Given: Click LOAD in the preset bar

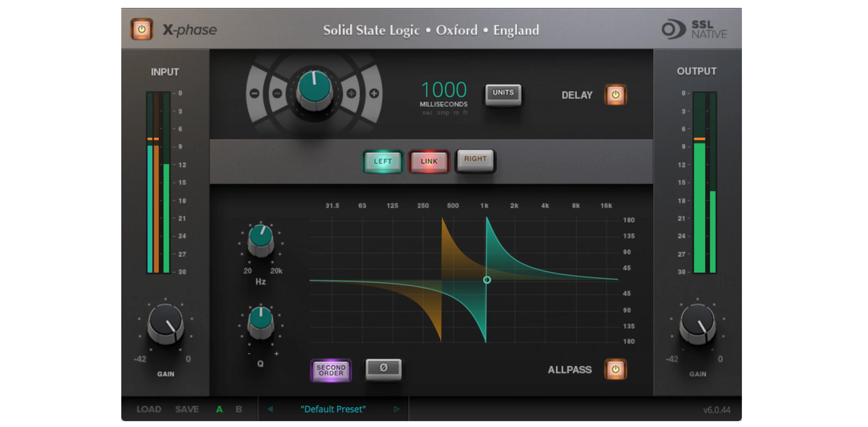Looking at the screenshot, I should point(149,409).
